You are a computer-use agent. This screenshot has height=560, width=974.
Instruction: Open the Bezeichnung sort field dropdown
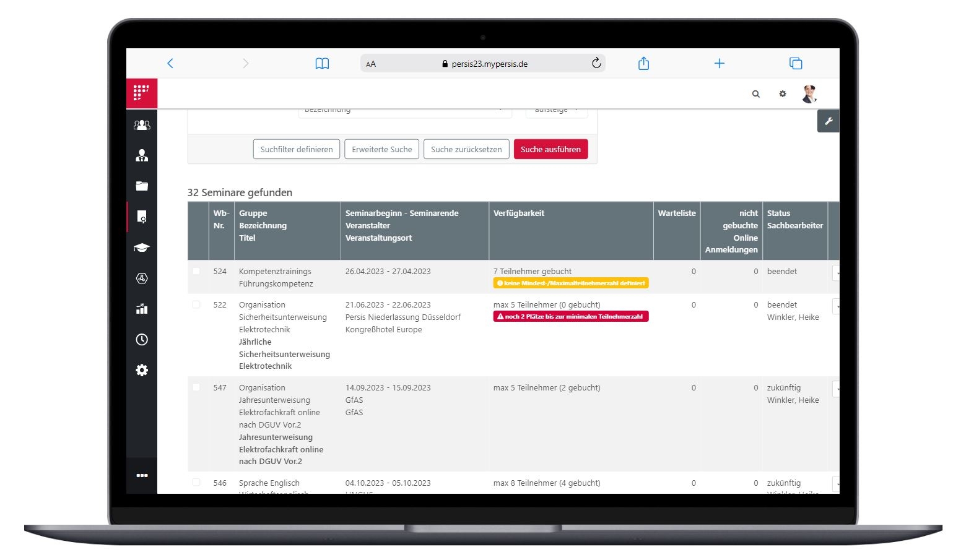point(405,112)
